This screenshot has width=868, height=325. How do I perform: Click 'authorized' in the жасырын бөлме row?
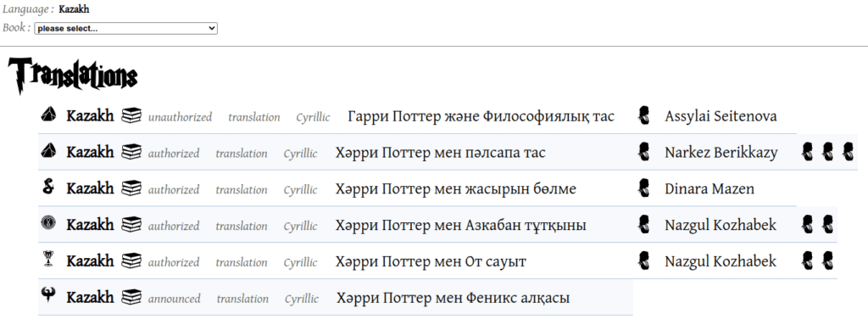[174, 190]
